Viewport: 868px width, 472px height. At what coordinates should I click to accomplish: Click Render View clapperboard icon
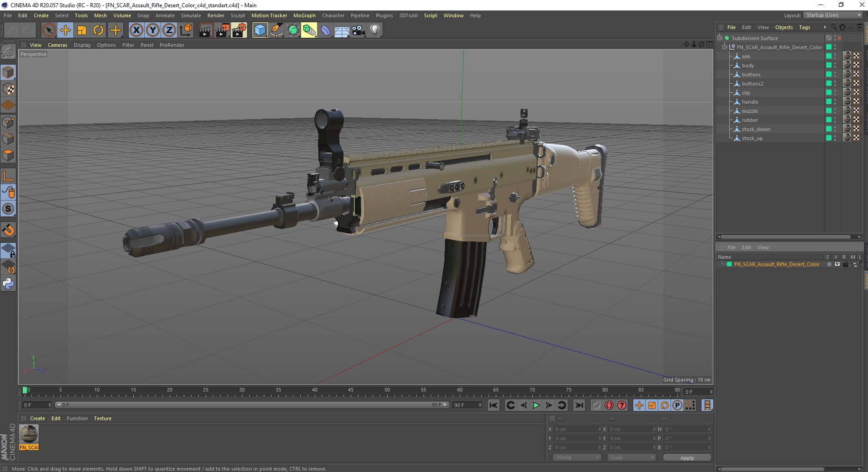click(206, 30)
